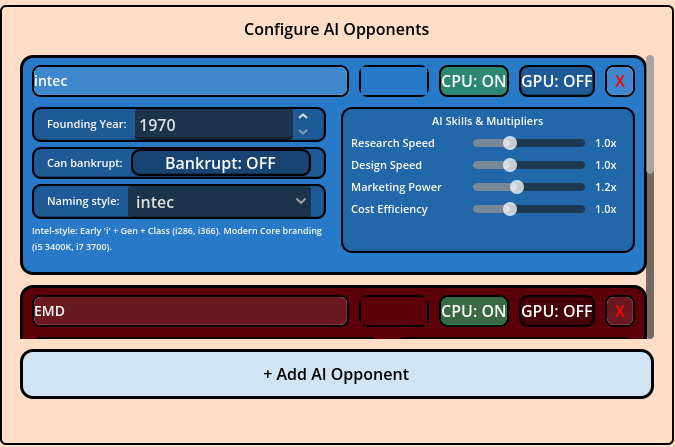675x447 pixels.
Task: Increase Founding Year with up arrow
Action: [x=303, y=116]
